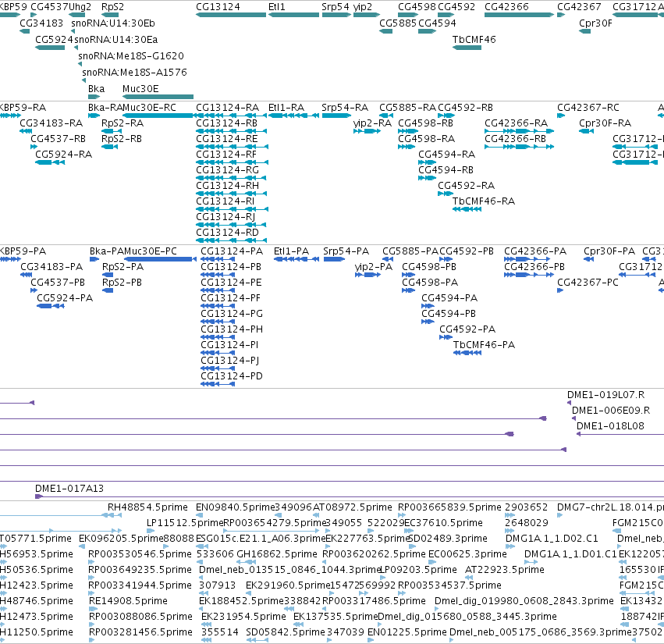
Task: Open transcript Srp54-RA
Action: pyautogui.click(x=336, y=116)
